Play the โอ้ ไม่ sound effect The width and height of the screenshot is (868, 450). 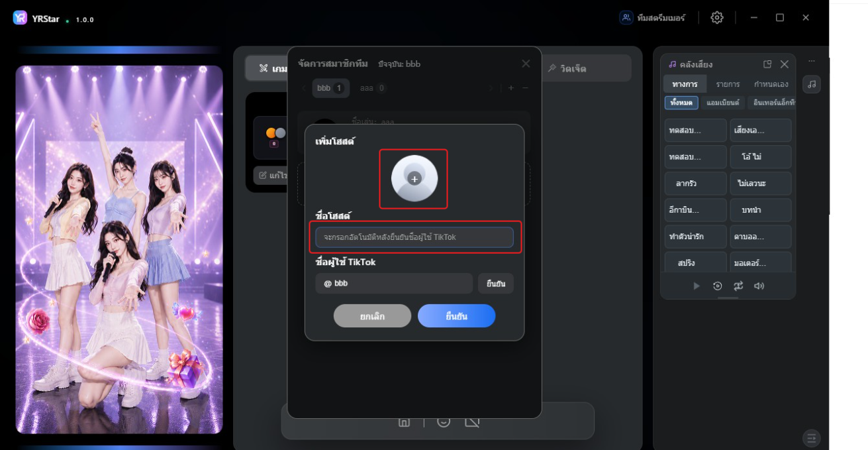(x=760, y=157)
